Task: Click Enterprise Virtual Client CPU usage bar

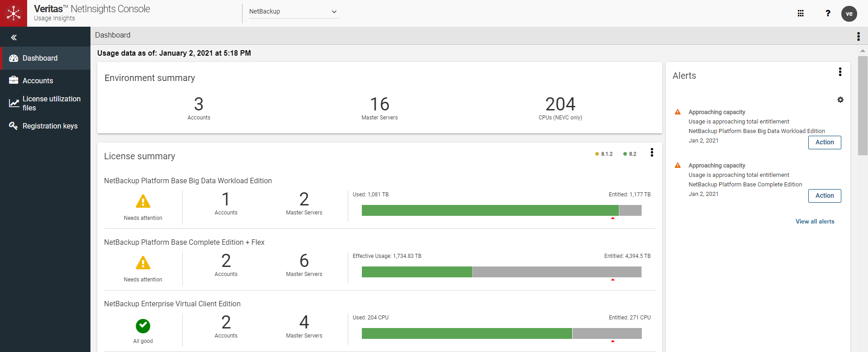Action: pos(502,333)
